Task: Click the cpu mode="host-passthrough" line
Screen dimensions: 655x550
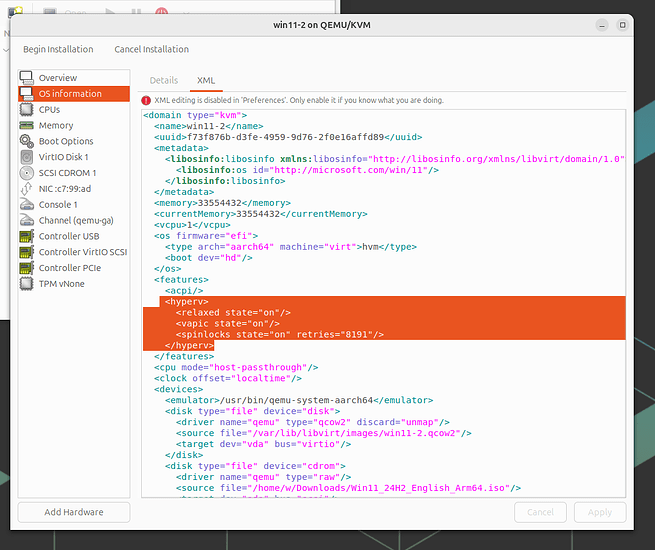Action: pos(236,367)
